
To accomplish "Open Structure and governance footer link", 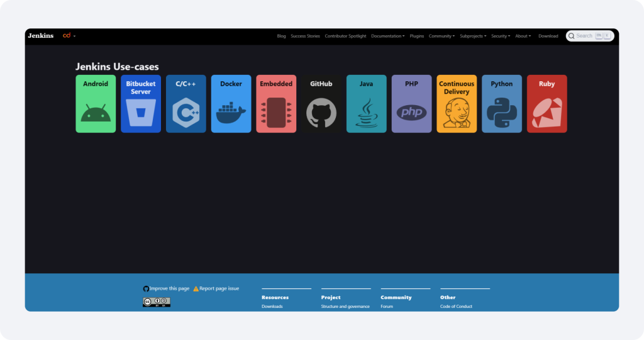I will (x=345, y=306).
